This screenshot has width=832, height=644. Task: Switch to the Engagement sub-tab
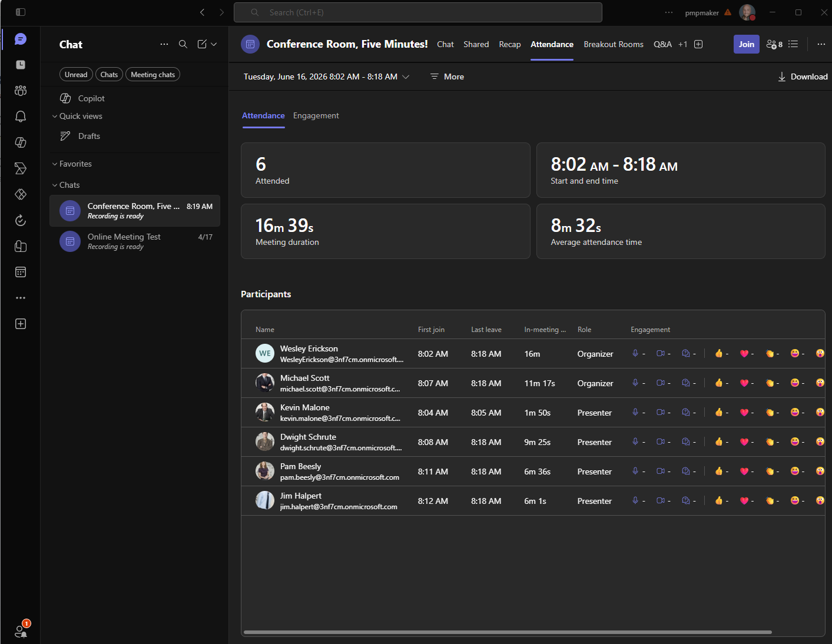pos(316,115)
